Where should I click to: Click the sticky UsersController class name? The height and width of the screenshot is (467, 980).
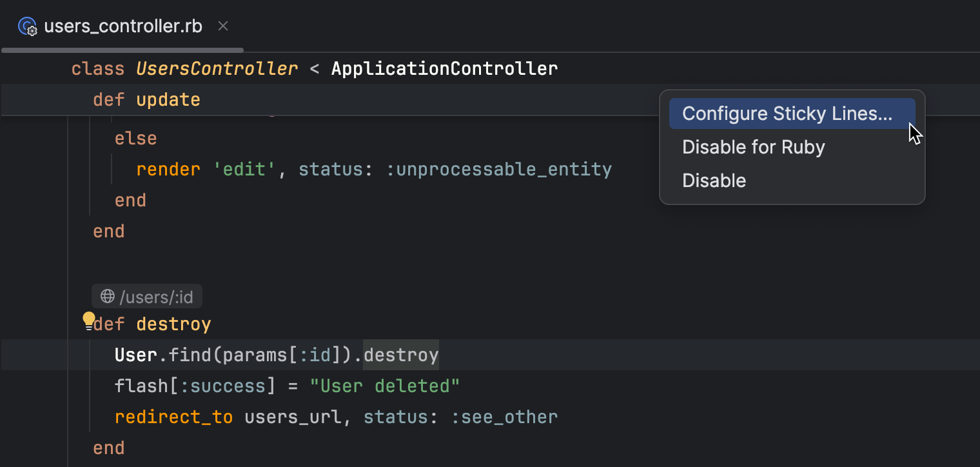tap(217, 68)
